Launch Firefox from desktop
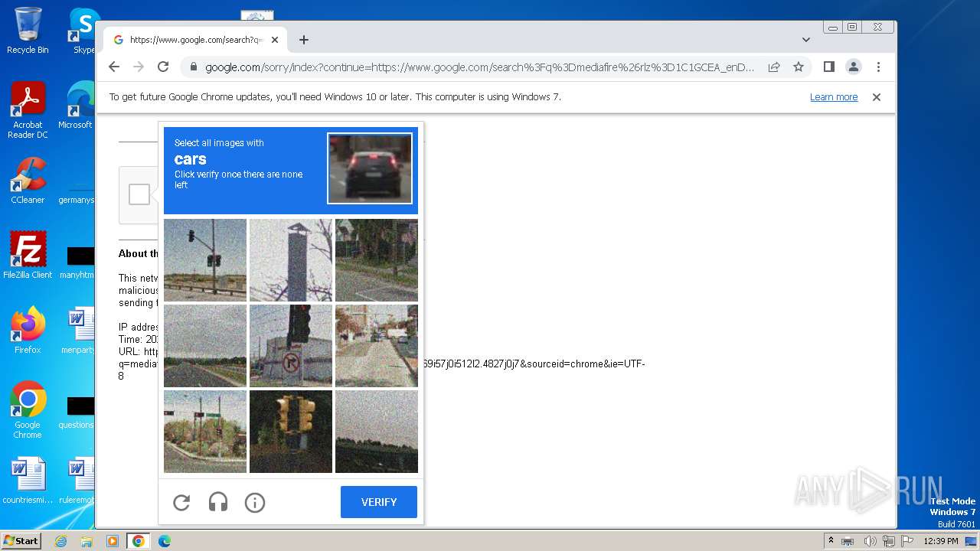This screenshot has width=980, height=551. pyautogui.click(x=28, y=330)
